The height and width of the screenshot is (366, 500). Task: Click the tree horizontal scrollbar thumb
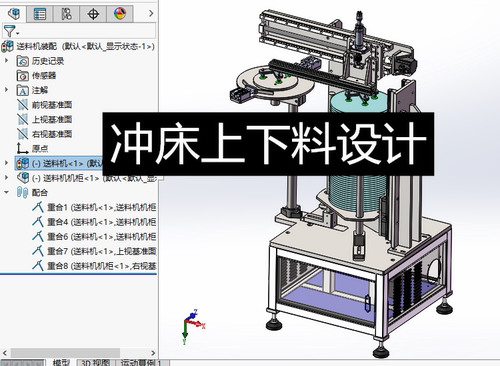[65, 353]
